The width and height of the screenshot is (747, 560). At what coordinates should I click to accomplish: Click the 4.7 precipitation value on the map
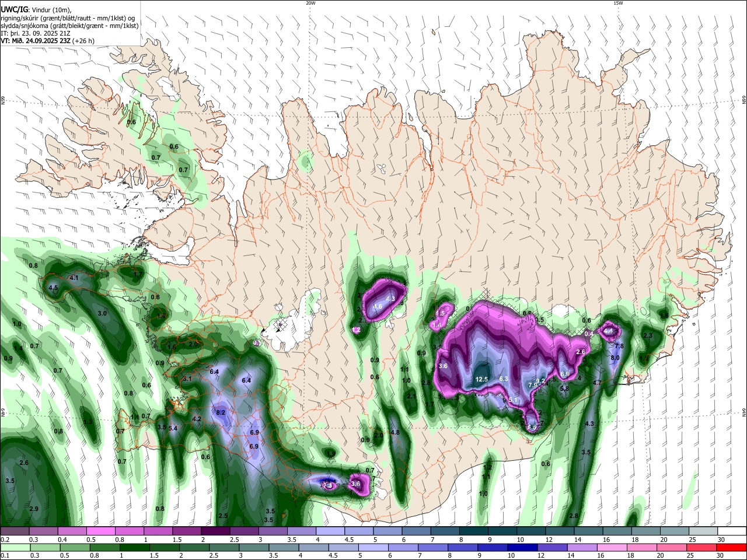[597, 383]
